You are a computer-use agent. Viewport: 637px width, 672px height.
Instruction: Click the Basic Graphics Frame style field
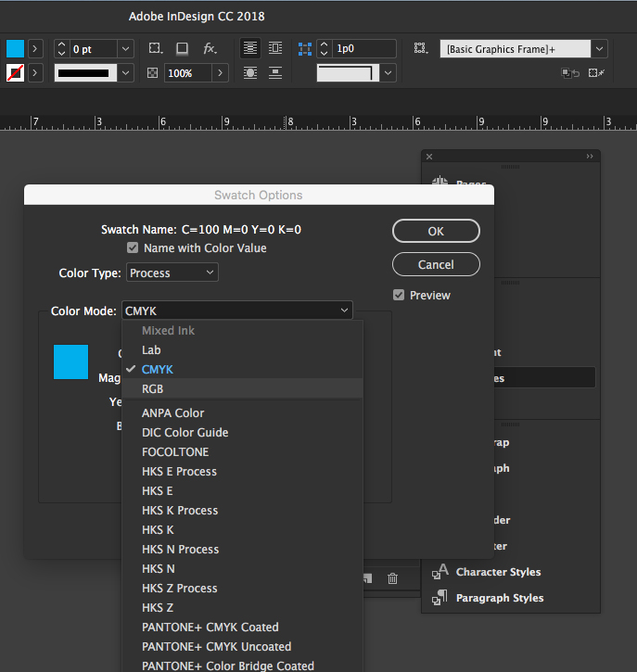(x=516, y=49)
